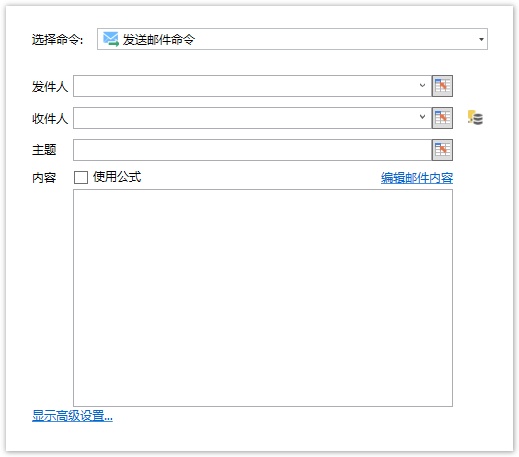The height and width of the screenshot is (457, 519).
Task: Enable the 使用公式 checkbox
Action: [81, 177]
